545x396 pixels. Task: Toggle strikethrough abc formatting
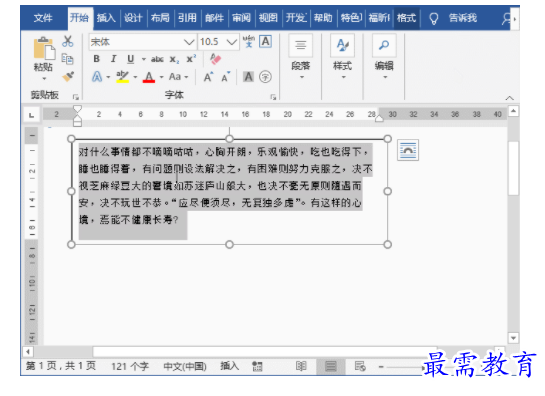pos(157,59)
